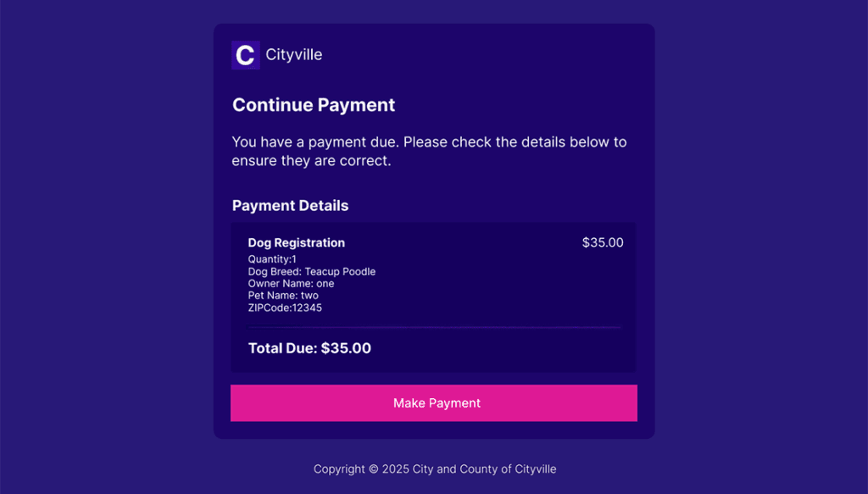868x494 pixels.
Task: Click the City and County of Cityville text
Action: (x=484, y=469)
